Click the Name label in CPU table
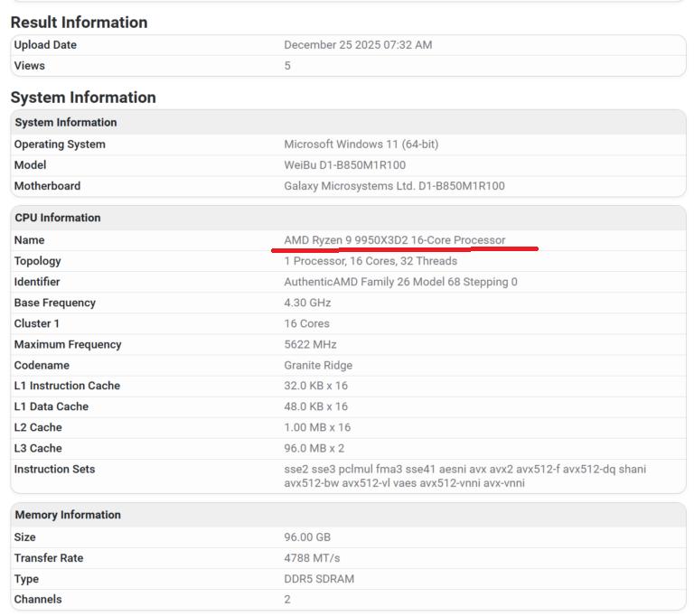The width and height of the screenshot is (694, 616). point(29,240)
